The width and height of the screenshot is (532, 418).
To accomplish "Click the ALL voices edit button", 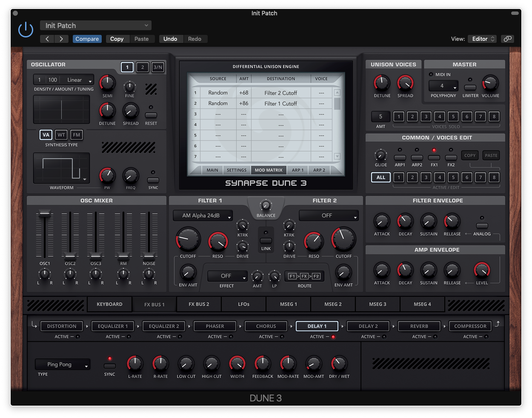I will (x=380, y=177).
